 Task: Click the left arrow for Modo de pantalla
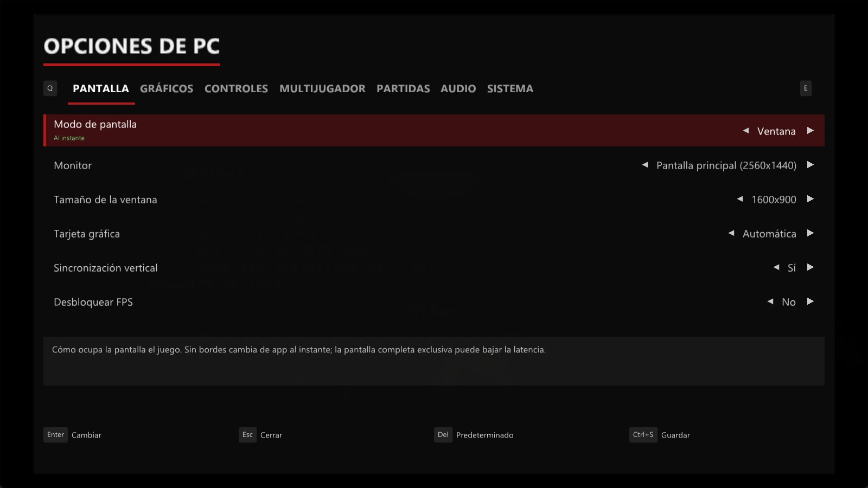click(746, 131)
